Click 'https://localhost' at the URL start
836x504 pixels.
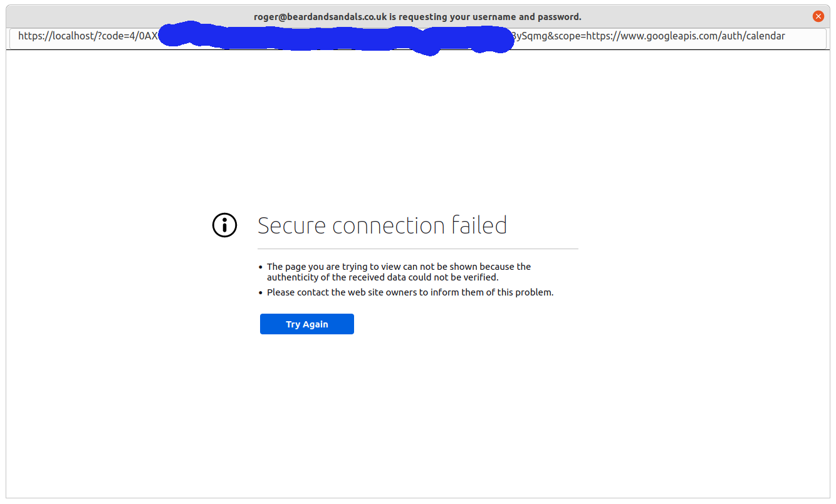coord(56,36)
